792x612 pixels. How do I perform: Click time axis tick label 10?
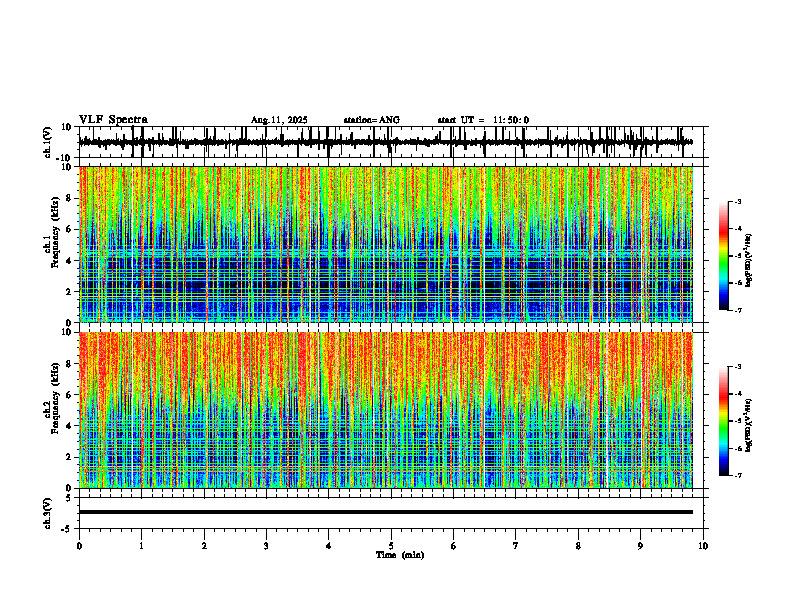pos(703,546)
